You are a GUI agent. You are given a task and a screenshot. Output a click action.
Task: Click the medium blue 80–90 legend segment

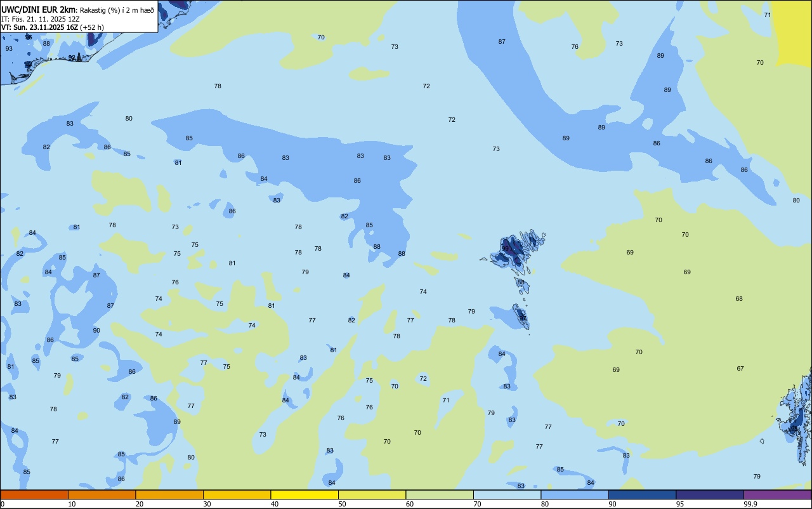575,494
